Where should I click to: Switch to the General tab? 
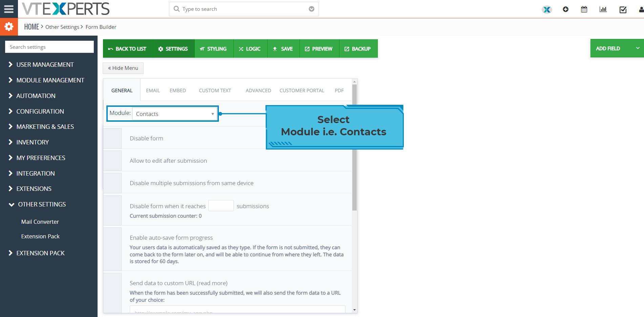point(122,90)
